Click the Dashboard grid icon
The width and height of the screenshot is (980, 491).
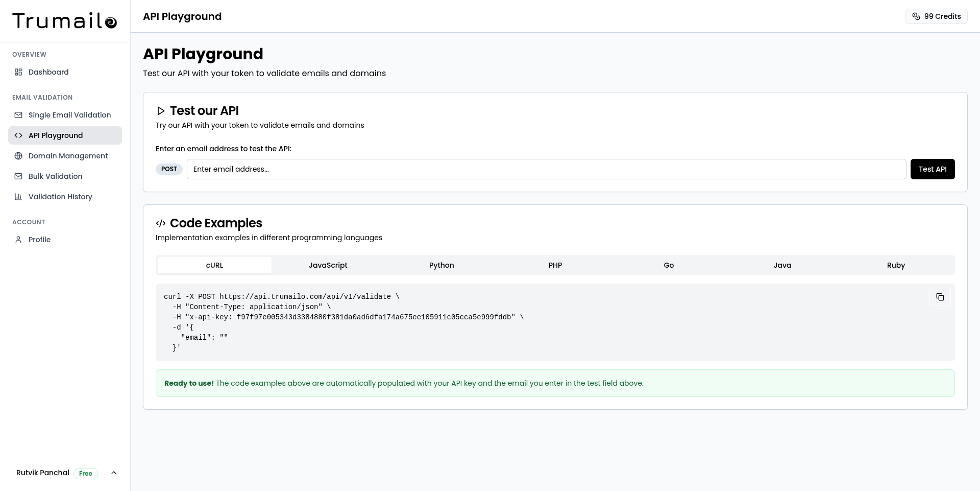(18, 72)
